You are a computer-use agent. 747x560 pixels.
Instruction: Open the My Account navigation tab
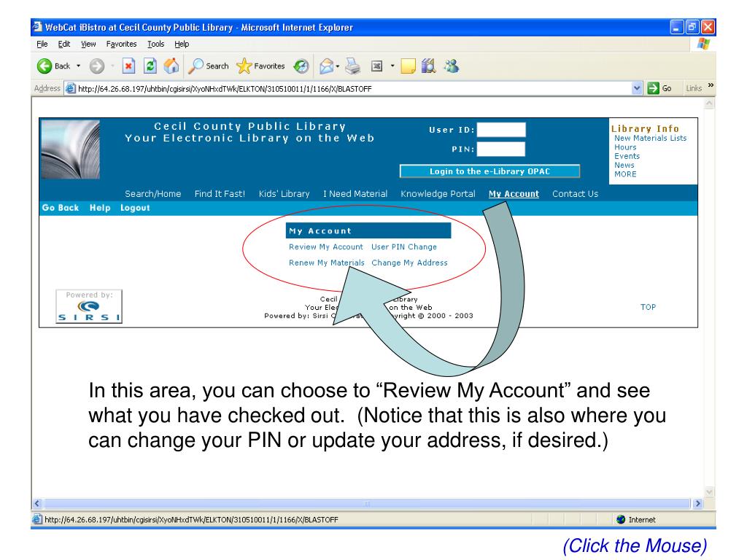tap(514, 194)
